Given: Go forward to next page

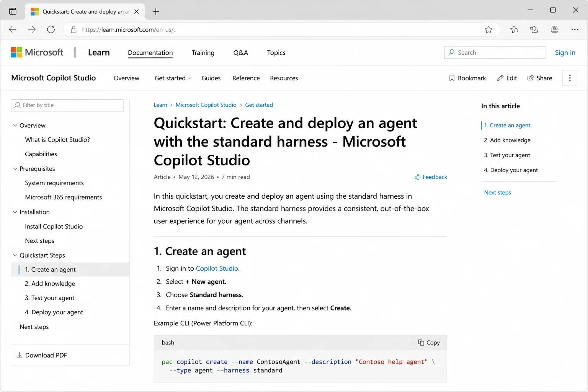Looking at the screenshot, I should (32, 29).
